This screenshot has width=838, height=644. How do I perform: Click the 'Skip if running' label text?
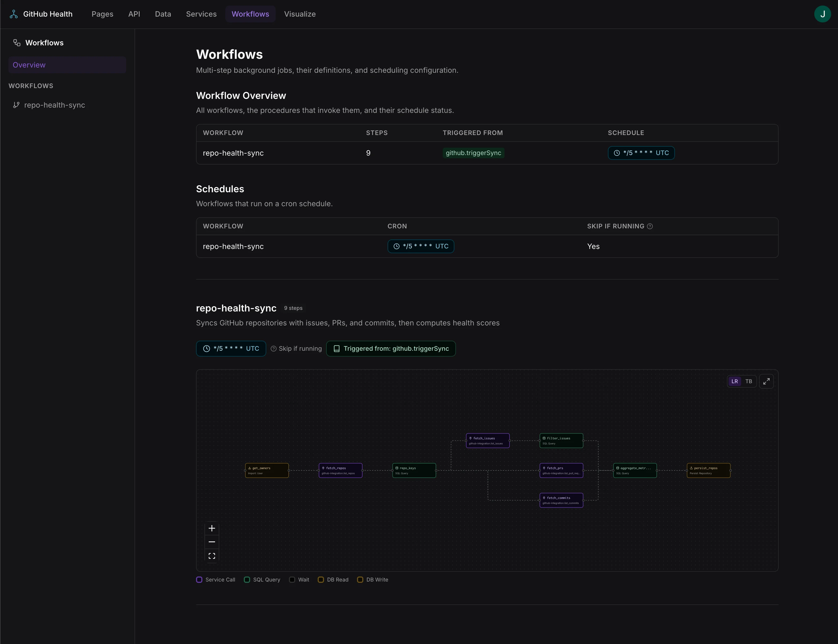(x=300, y=349)
